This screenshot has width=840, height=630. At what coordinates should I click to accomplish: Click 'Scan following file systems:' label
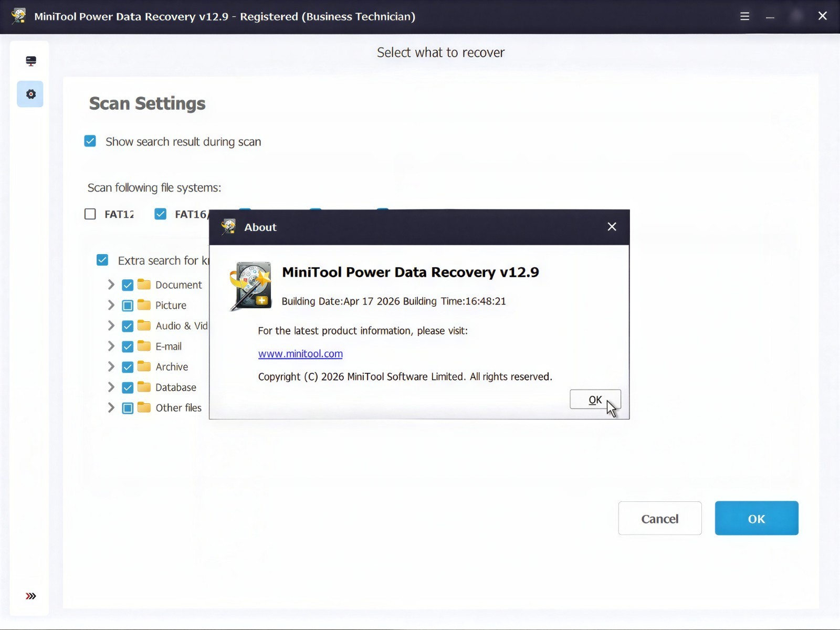coord(154,187)
